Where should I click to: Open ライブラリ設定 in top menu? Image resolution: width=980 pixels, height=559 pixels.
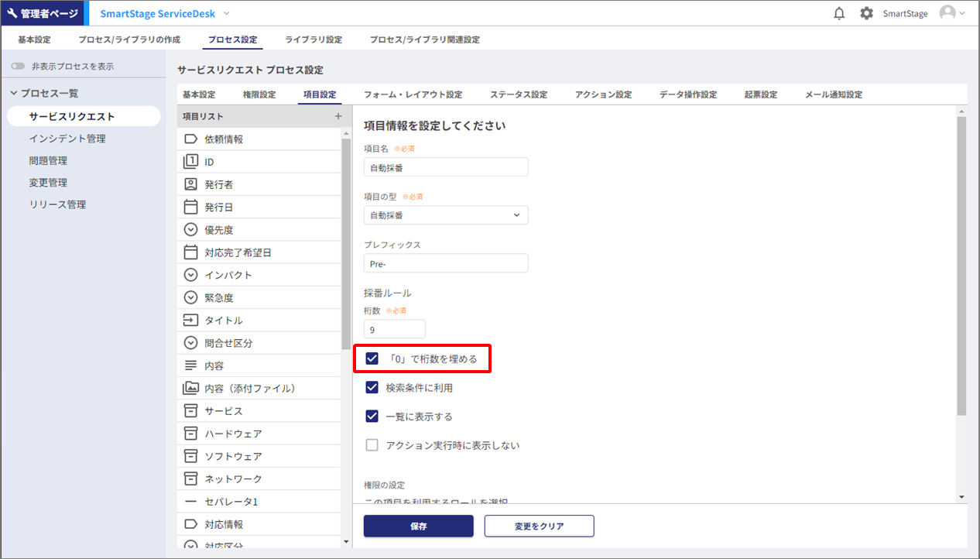click(x=313, y=39)
